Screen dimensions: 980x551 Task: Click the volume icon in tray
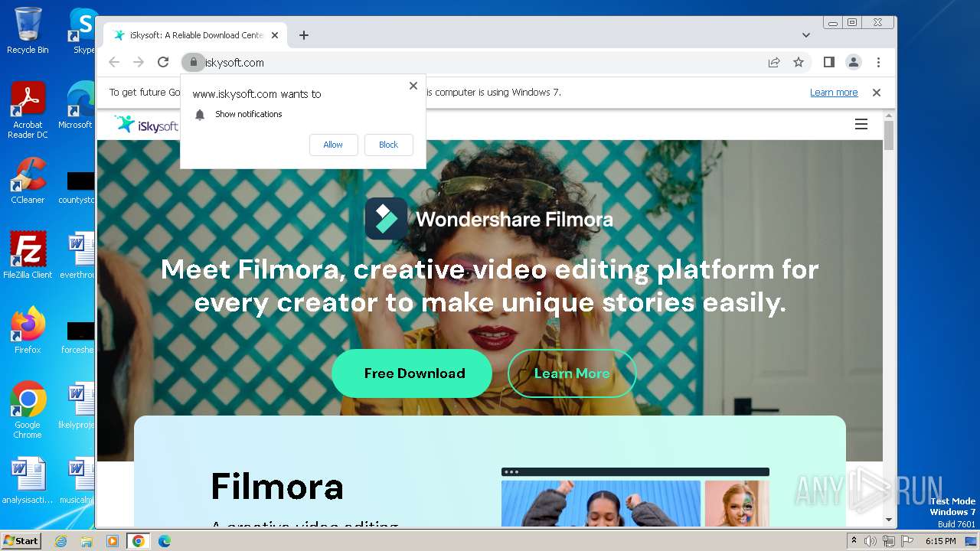tap(871, 541)
